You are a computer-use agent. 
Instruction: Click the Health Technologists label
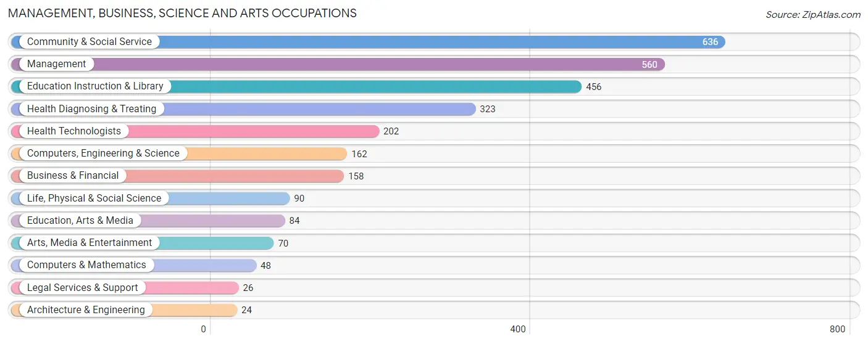(x=74, y=131)
